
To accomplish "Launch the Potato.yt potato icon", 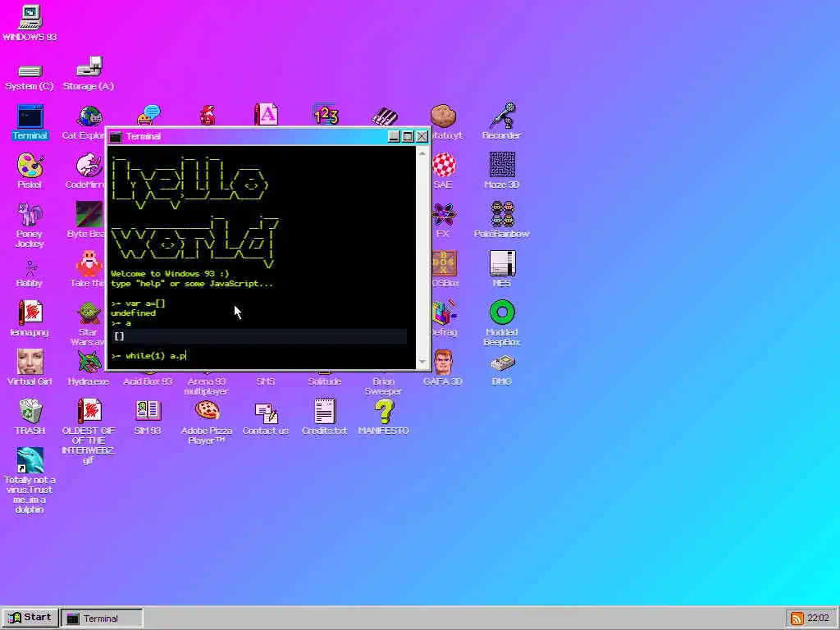I will [444, 116].
